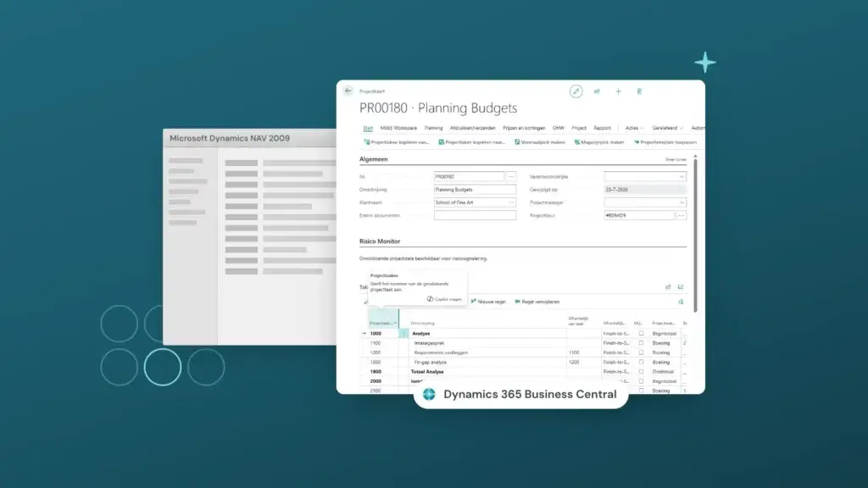Tick the checkbox in the 2100 row
This screenshot has height=488, width=868.
tap(641, 390)
